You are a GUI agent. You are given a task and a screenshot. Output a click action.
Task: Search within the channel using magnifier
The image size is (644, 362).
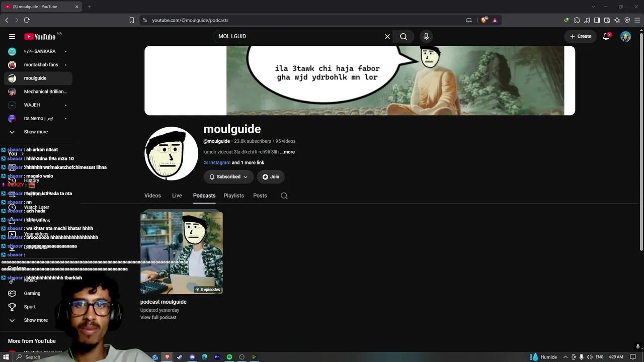[x=284, y=196]
